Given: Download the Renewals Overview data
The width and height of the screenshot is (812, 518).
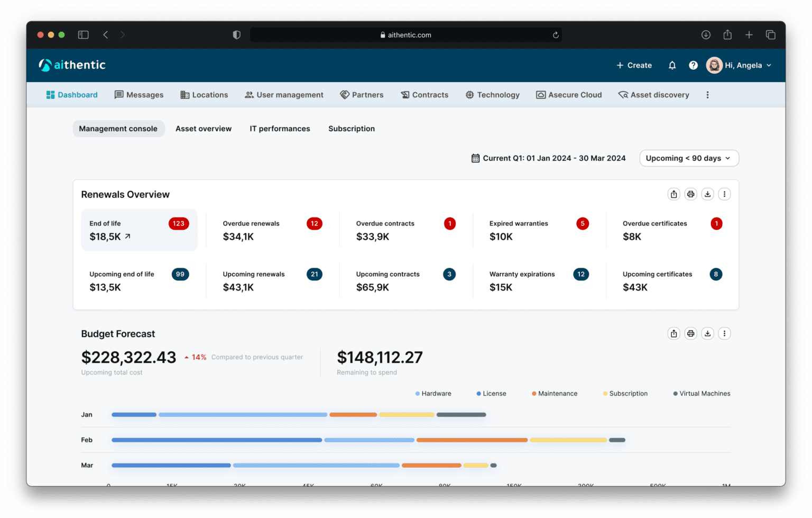Looking at the screenshot, I should click(707, 194).
